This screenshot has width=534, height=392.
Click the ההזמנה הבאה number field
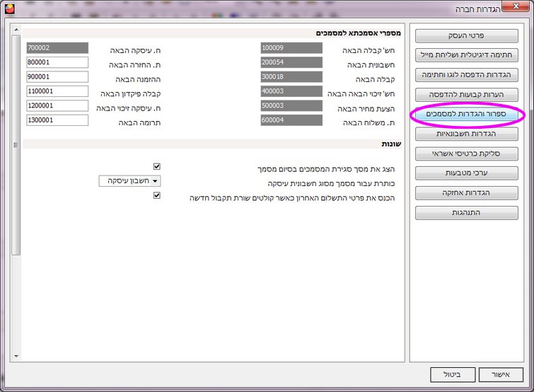coord(57,76)
